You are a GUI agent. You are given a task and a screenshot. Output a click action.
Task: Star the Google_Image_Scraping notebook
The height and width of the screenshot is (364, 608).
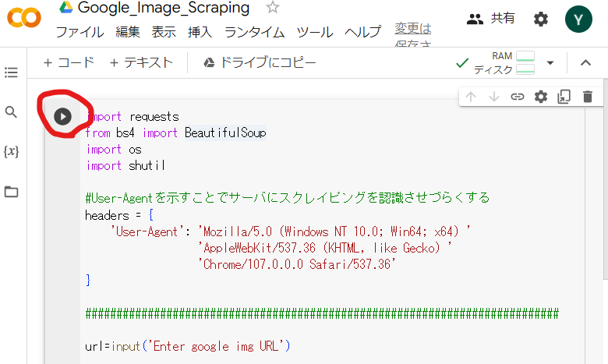coord(272,9)
